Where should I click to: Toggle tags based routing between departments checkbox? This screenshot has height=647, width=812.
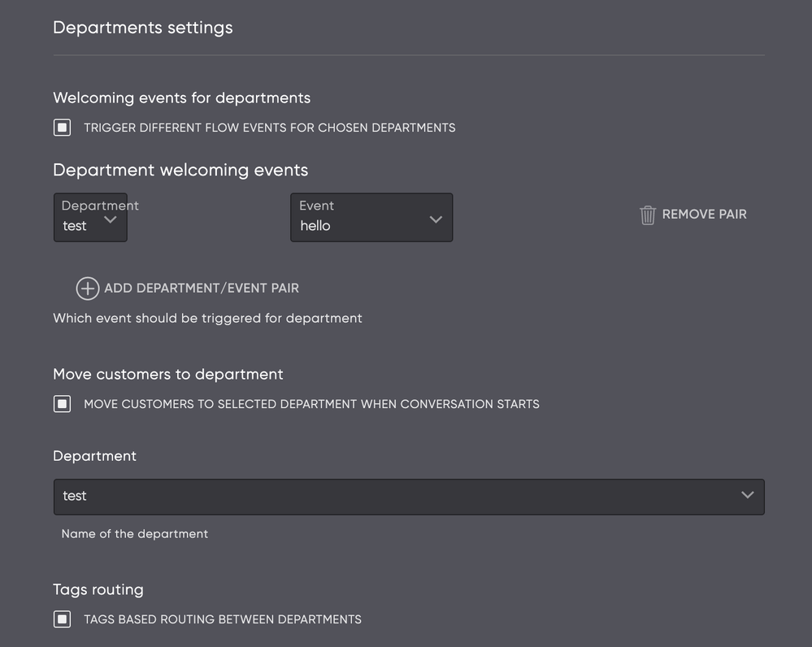click(x=63, y=619)
